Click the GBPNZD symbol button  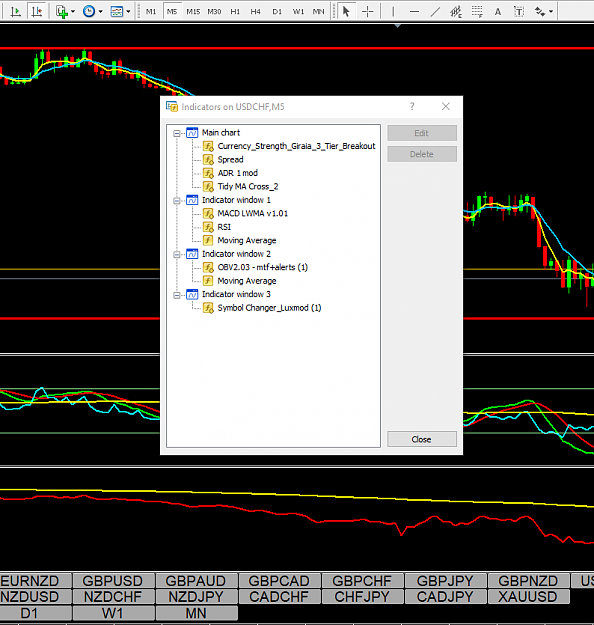coord(528,581)
